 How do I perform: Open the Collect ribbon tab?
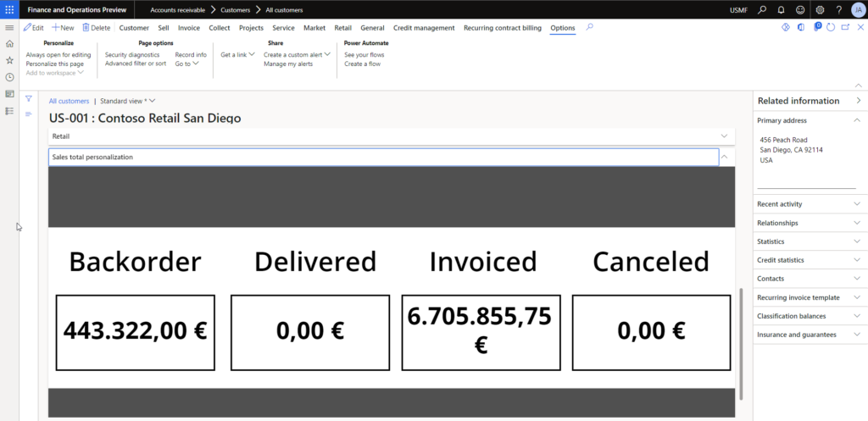[x=220, y=28]
